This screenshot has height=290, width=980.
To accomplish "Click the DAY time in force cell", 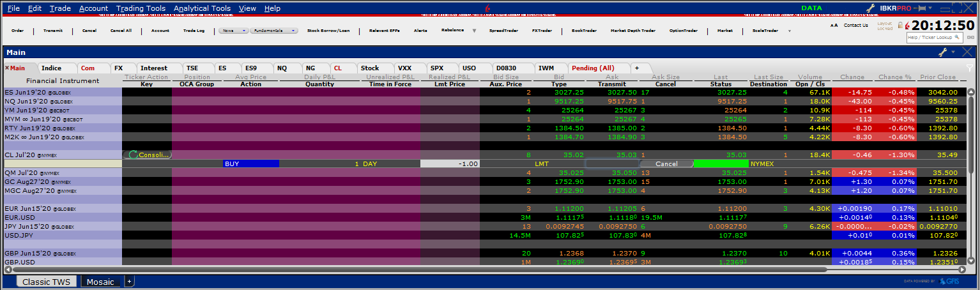I will point(390,164).
